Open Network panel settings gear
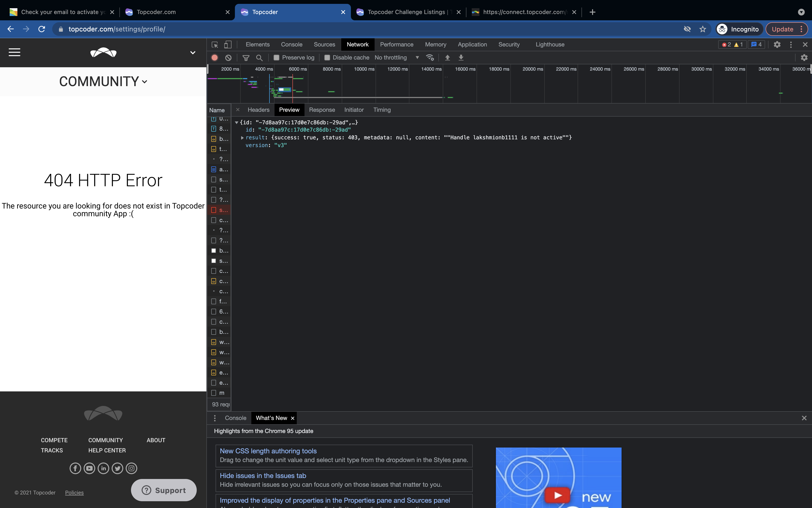This screenshot has width=812, height=508. [x=804, y=58]
